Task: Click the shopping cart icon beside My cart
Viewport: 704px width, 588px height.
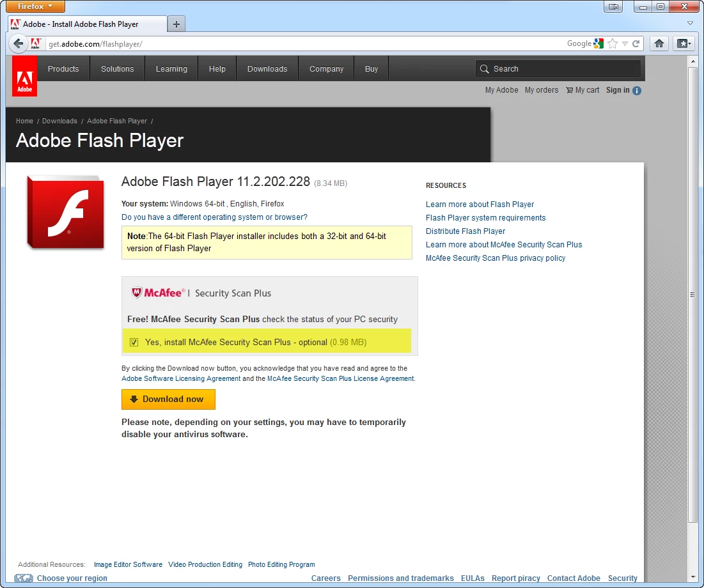Action: (x=569, y=90)
